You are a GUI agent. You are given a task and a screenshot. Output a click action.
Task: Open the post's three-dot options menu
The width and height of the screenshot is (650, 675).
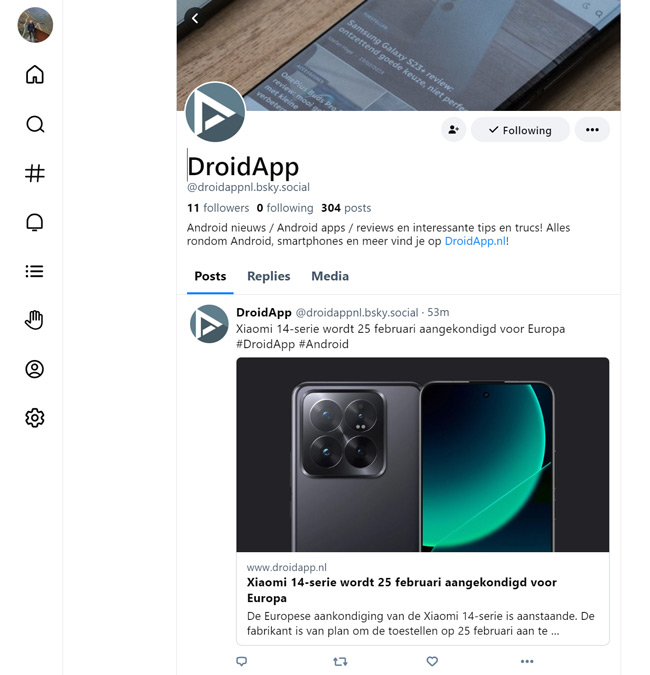(527, 661)
